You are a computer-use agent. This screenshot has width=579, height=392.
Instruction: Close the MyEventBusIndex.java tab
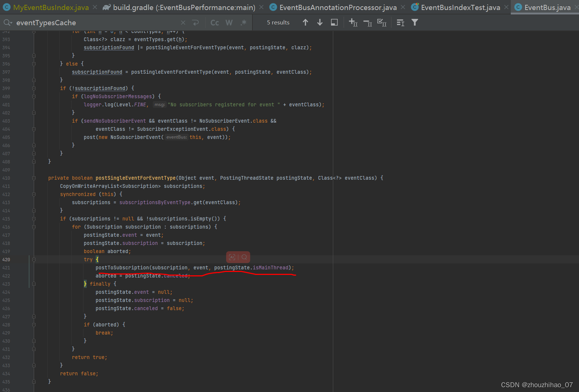pyautogui.click(x=95, y=7)
